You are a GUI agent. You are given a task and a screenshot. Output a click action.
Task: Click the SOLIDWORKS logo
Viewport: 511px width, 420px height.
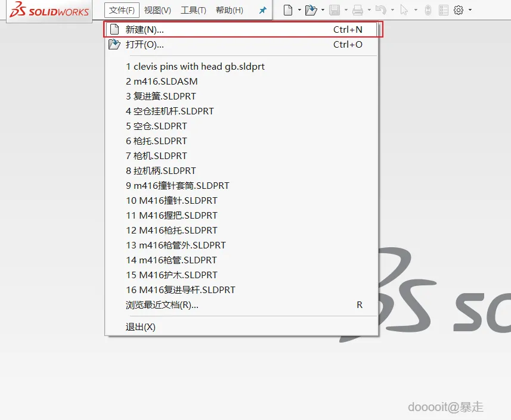tap(49, 10)
